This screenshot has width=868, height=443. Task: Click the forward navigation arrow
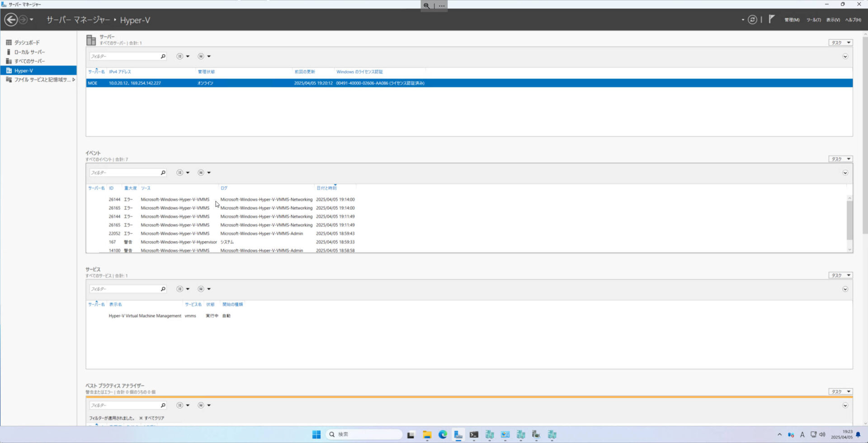23,19
